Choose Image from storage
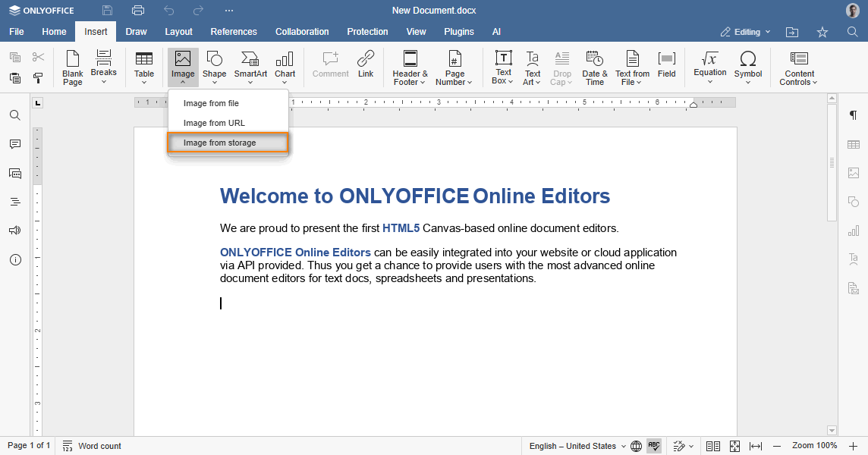 [x=228, y=143]
